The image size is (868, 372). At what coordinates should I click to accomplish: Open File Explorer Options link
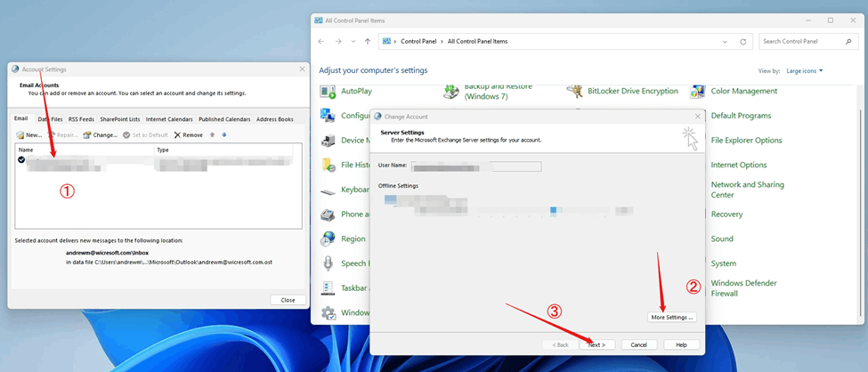click(x=746, y=140)
